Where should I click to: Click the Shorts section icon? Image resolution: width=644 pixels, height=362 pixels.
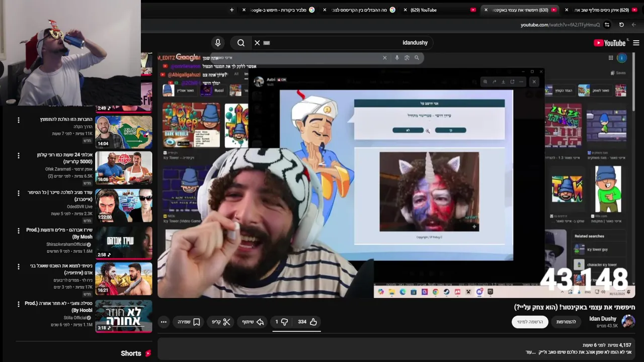click(148, 353)
